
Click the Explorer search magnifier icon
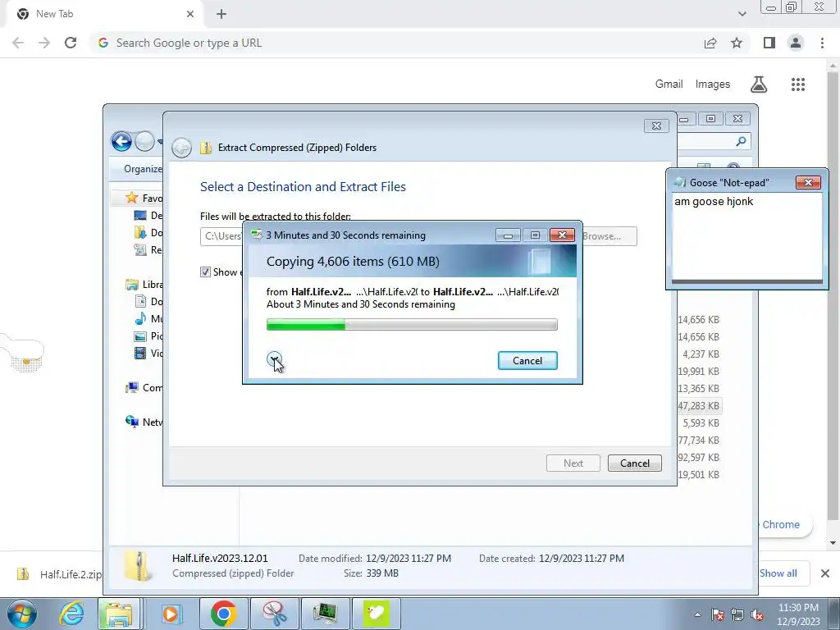(741, 141)
